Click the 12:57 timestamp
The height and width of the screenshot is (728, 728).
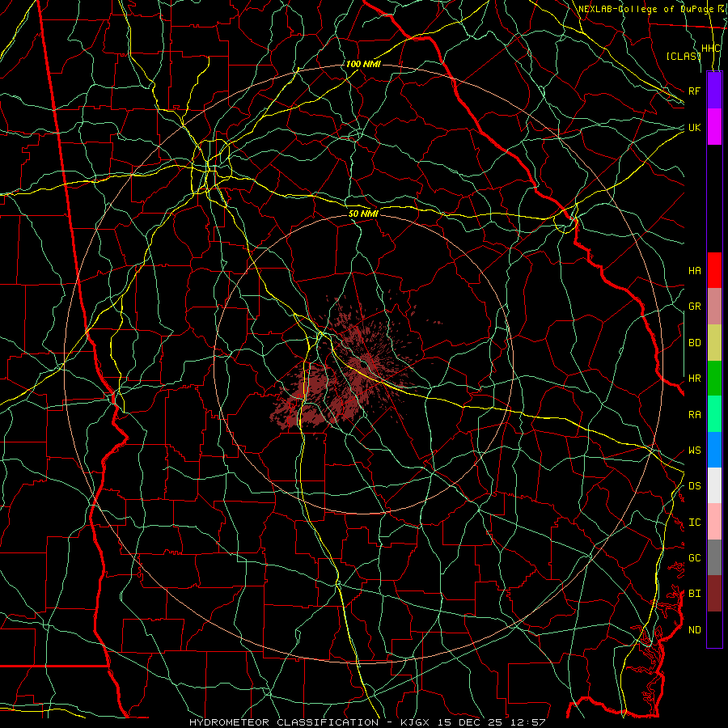pos(530,722)
